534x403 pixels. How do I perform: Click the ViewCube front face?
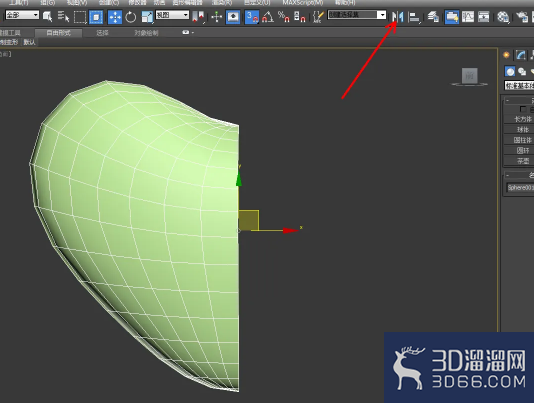(470, 76)
